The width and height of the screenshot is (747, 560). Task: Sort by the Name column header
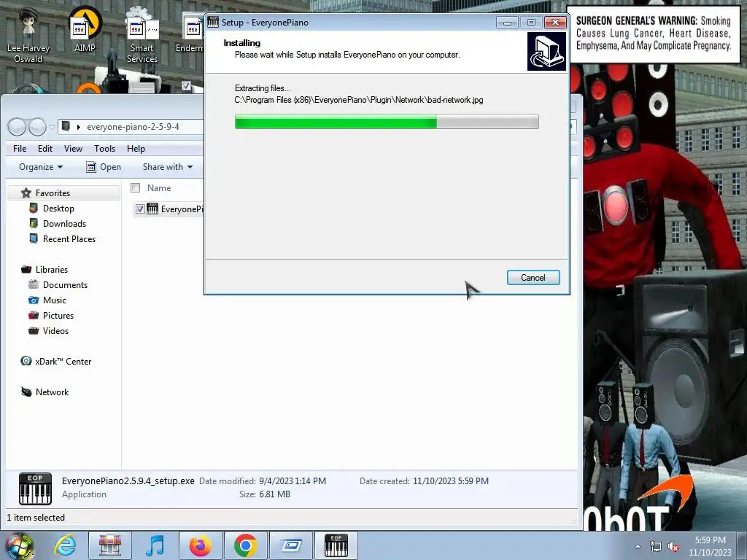[x=159, y=188]
